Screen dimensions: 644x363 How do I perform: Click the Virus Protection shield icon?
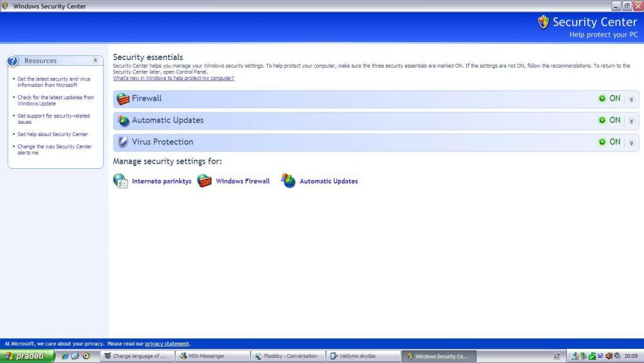point(122,142)
